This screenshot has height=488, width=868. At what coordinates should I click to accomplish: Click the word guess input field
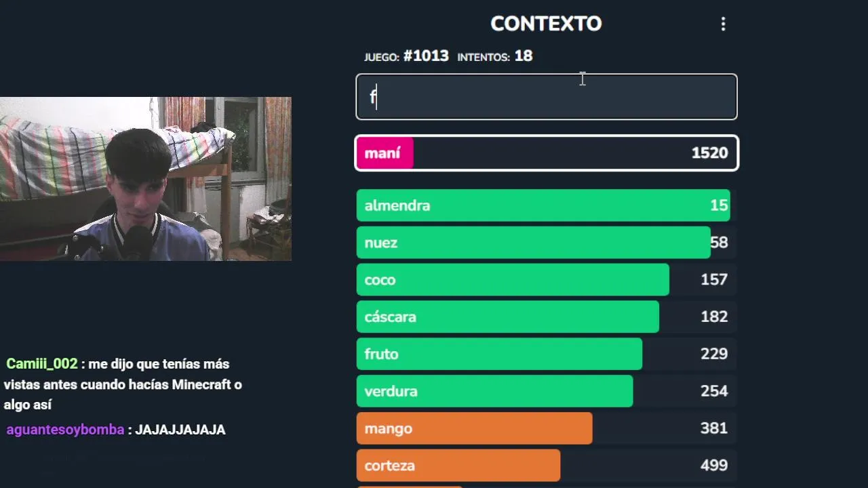tap(546, 97)
